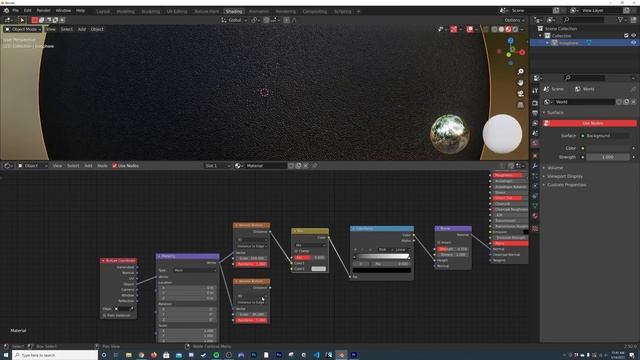This screenshot has width=640, height=360.
Task: Toggle the camera view icon in viewport
Action: click(520, 94)
